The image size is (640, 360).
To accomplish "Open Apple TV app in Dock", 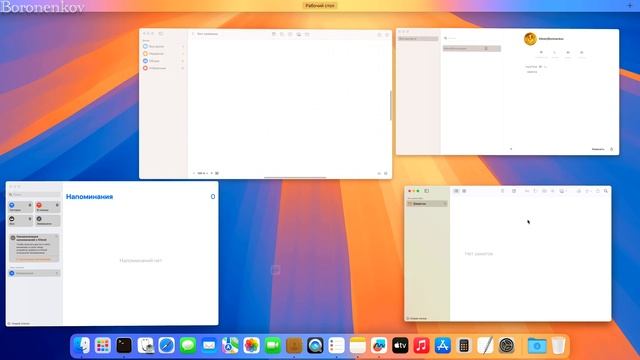I will [400, 346].
